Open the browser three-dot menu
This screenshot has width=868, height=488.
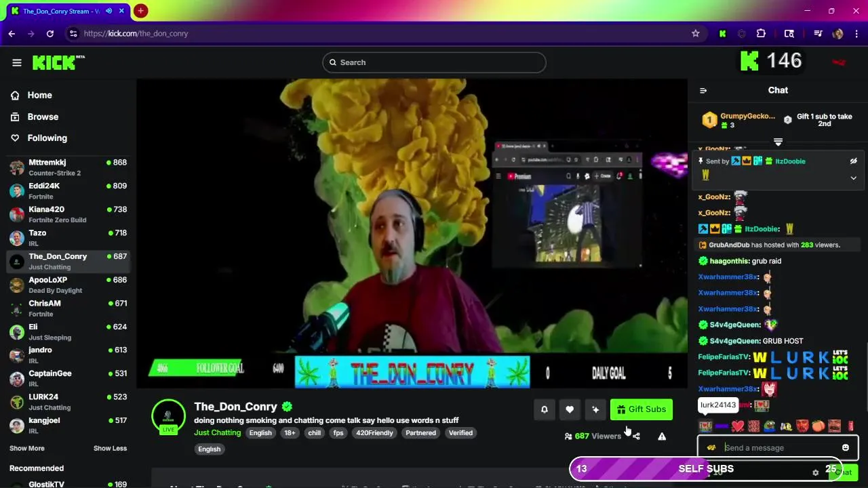pyautogui.click(x=856, y=33)
